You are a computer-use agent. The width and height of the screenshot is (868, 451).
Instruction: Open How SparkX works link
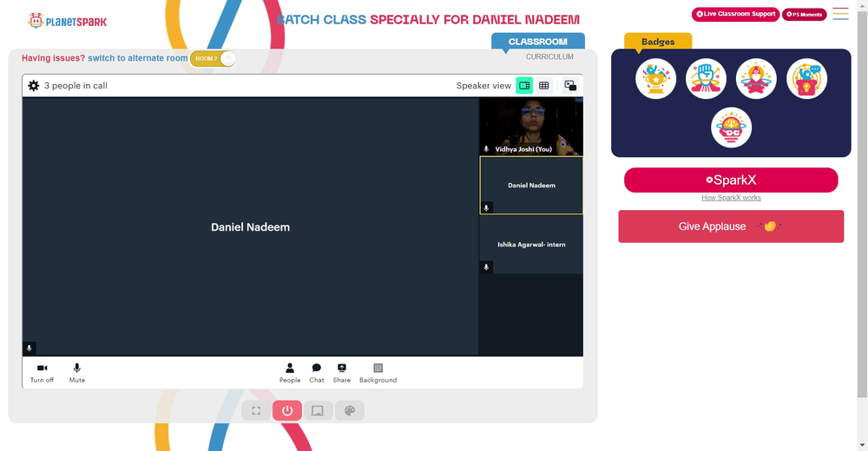(x=731, y=198)
